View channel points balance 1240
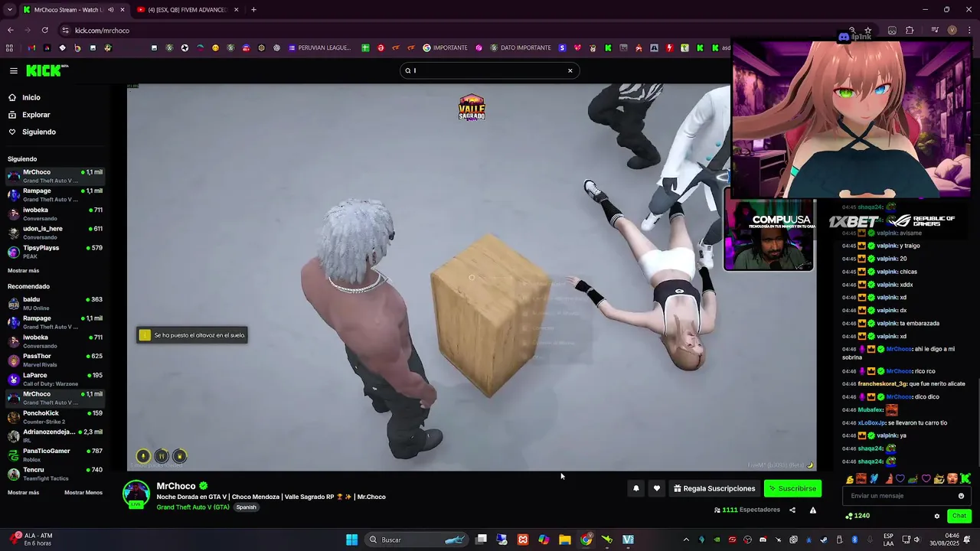This screenshot has width=980, height=551. click(857, 516)
